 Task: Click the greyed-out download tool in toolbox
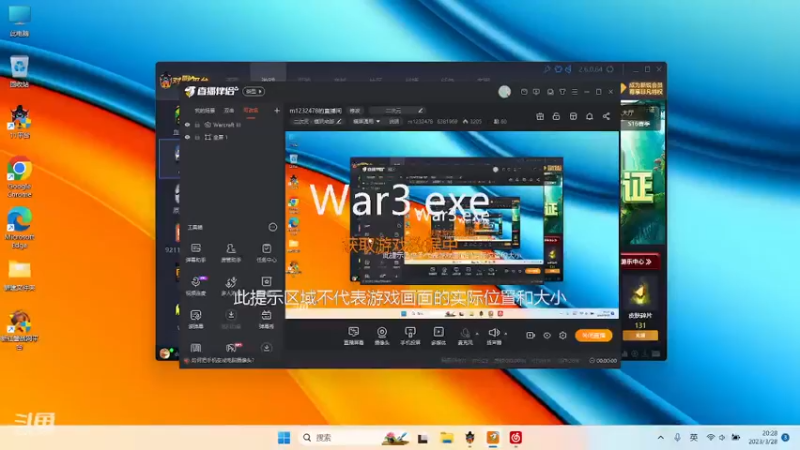(x=231, y=319)
